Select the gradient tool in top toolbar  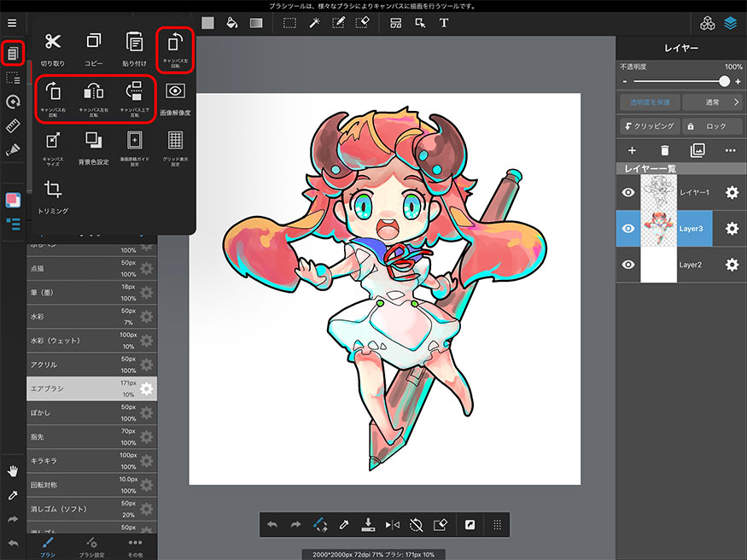point(256,23)
